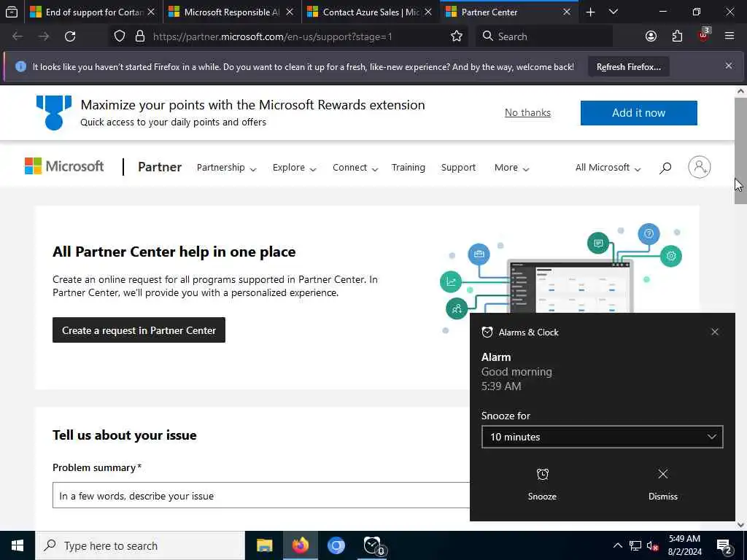This screenshot has width=747, height=560.
Task: Click the taskbar Type here to search box
Action: 140,545
